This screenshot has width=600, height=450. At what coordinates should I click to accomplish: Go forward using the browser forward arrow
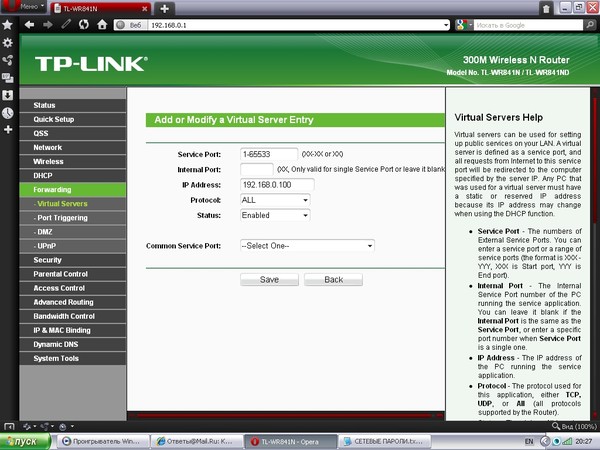click(48, 25)
